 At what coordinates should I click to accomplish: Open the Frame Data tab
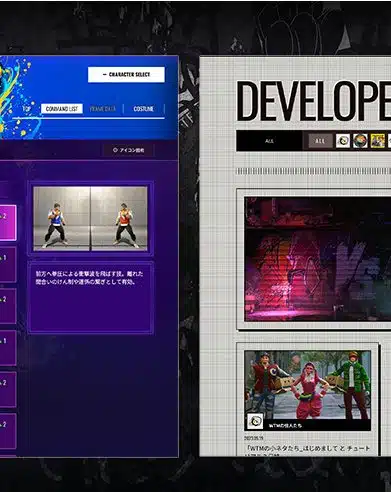(103, 109)
